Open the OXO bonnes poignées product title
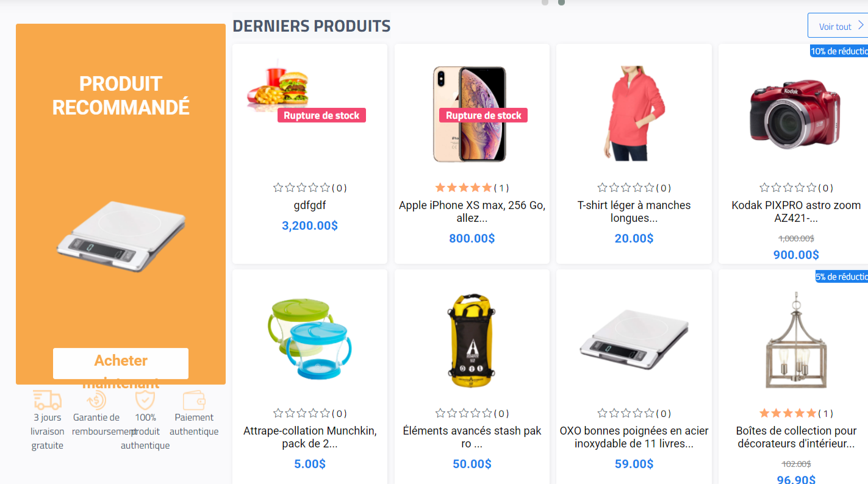 634,437
